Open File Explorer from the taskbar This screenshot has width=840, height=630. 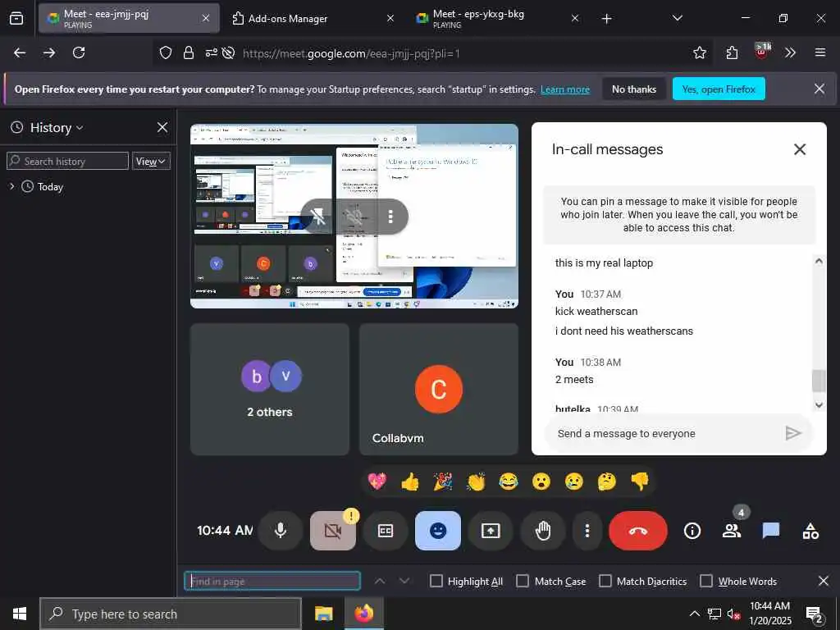point(323,614)
